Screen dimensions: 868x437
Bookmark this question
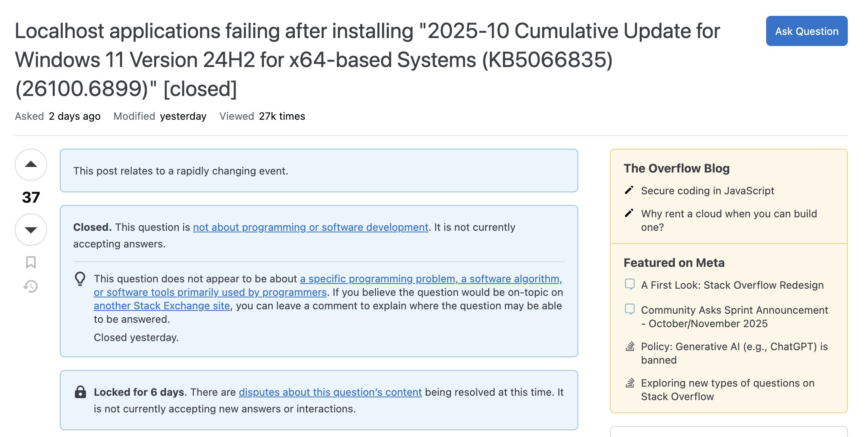[x=31, y=262]
